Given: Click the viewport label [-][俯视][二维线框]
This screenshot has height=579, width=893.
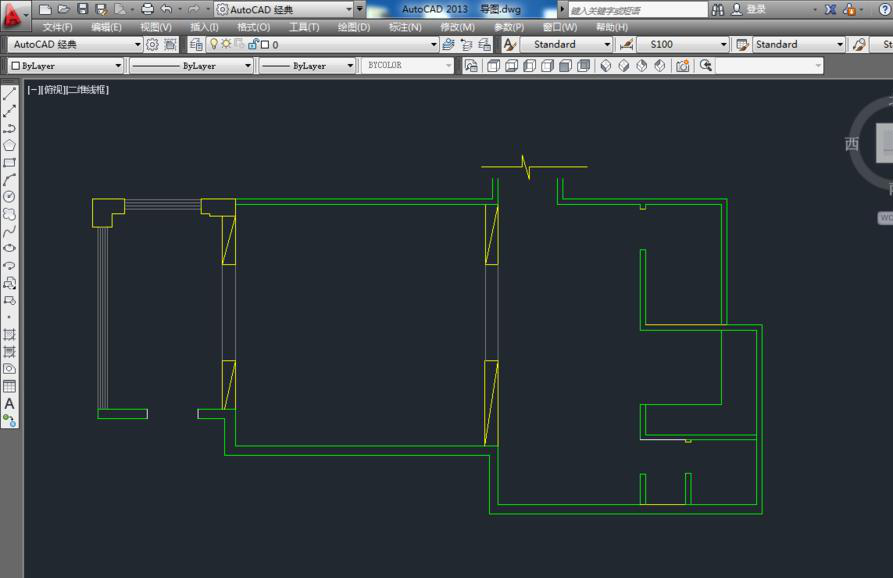Looking at the screenshot, I should pos(68,90).
